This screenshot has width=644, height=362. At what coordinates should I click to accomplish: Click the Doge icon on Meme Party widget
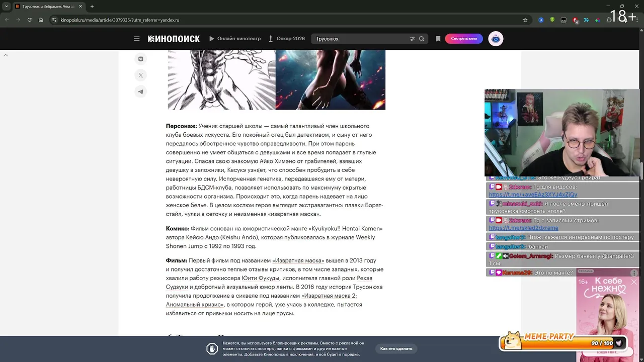(x=512, y=340)
